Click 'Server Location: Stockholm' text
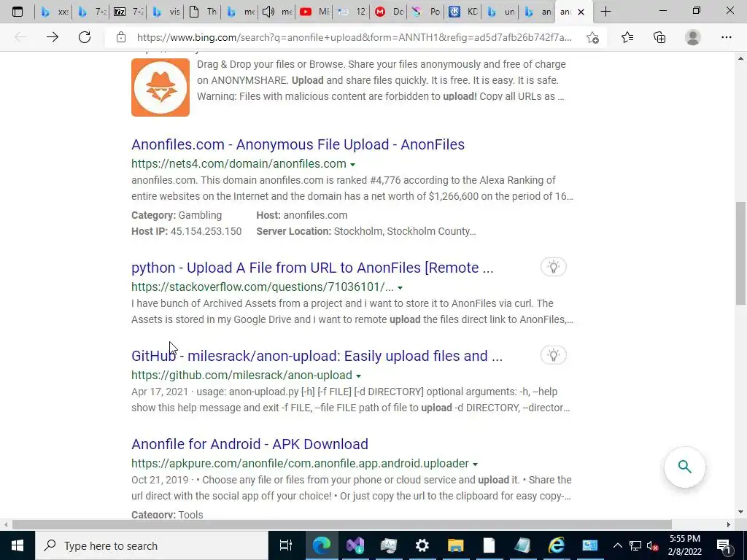This screenshot has height=560, width=747. point(366,231)
